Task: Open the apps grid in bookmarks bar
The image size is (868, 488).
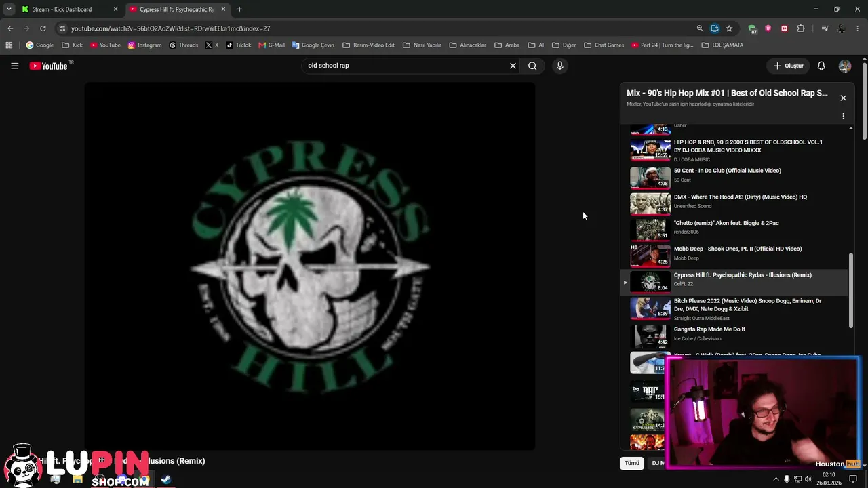Action: pos(9,45)
